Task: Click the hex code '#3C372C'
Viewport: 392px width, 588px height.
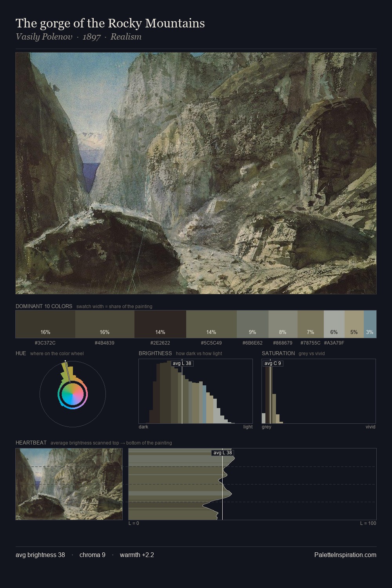Action: click(45, 343)
